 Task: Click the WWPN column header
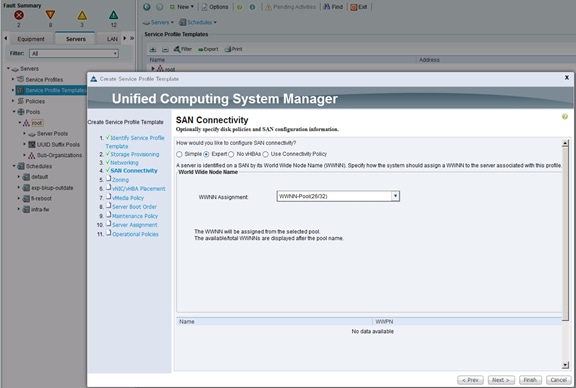click(x=467, y=321)
